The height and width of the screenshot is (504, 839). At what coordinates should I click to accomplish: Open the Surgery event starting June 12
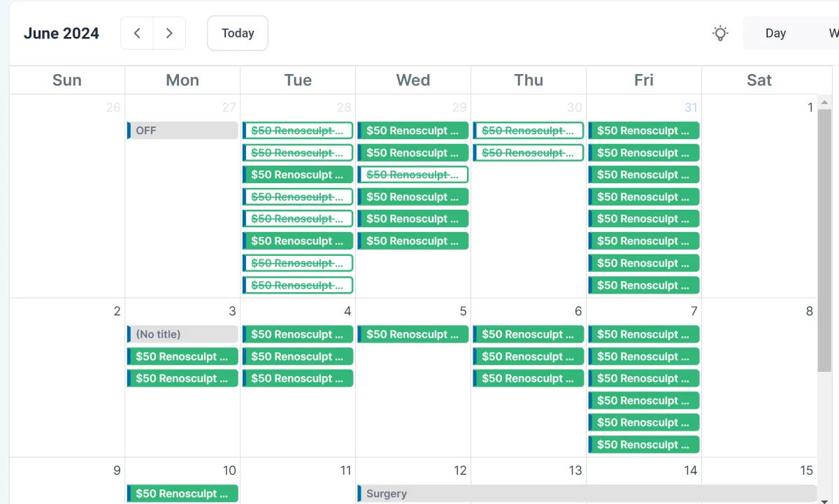(x=587, y=494)
